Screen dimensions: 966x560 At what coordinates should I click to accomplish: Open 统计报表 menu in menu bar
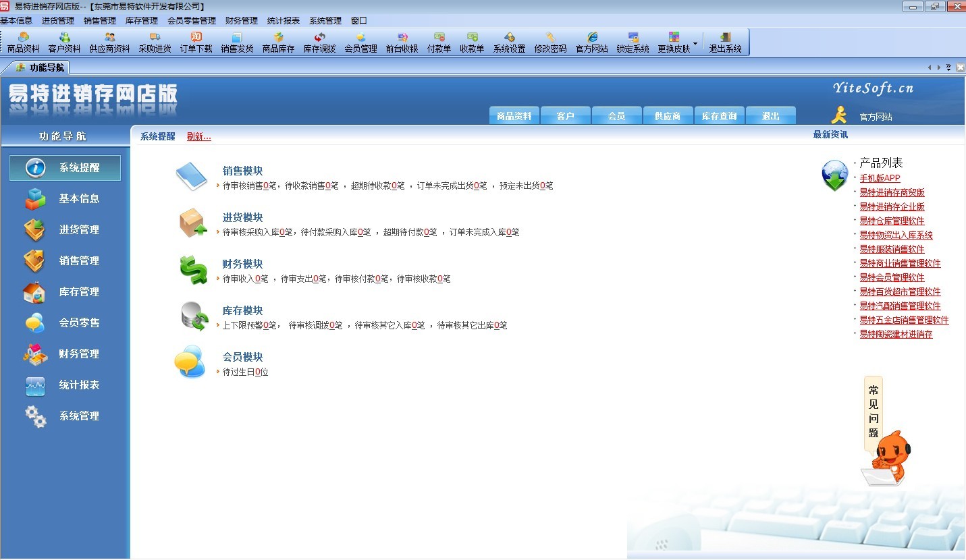tap(284, 21)
